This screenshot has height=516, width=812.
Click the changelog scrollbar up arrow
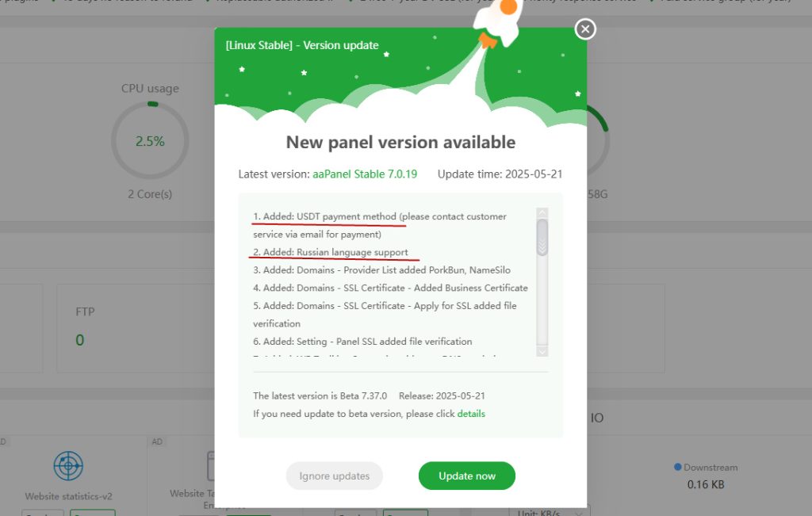pyautogui.click(x=542, y=212)
